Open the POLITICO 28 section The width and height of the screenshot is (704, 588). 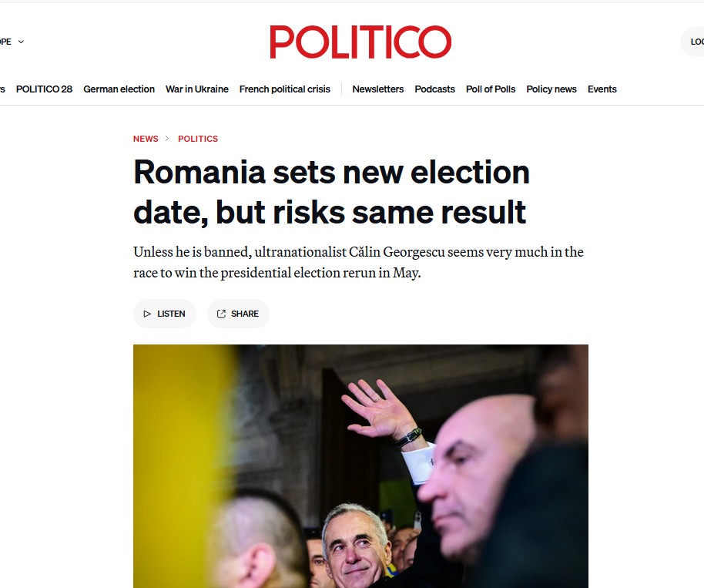click(x=44, y=89)
